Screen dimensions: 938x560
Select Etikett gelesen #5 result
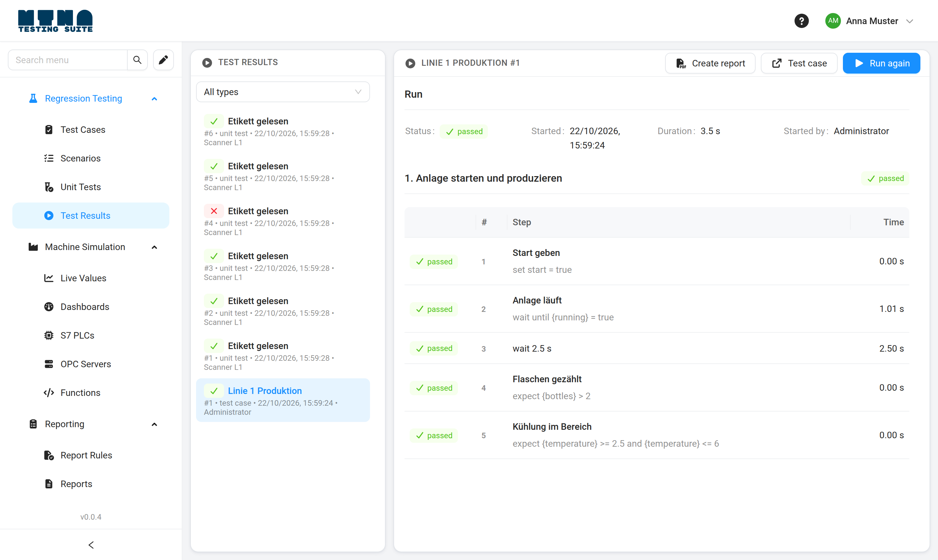tap(283, 176)
